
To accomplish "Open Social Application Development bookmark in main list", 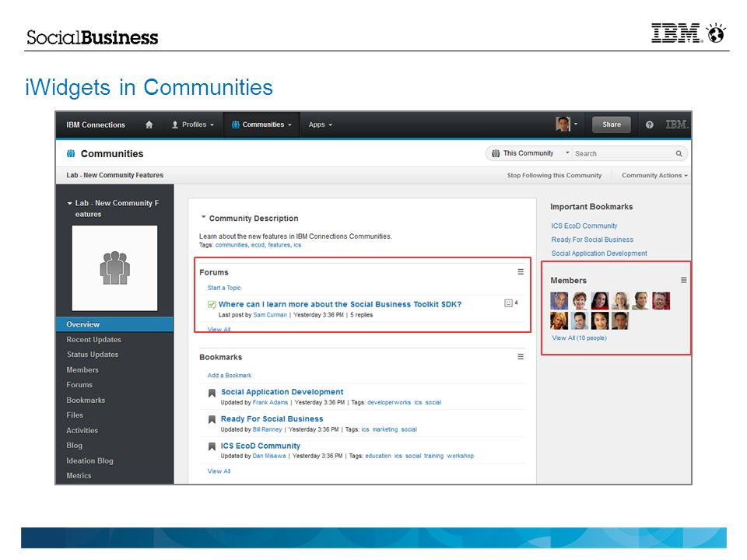I will click(282, 392).
